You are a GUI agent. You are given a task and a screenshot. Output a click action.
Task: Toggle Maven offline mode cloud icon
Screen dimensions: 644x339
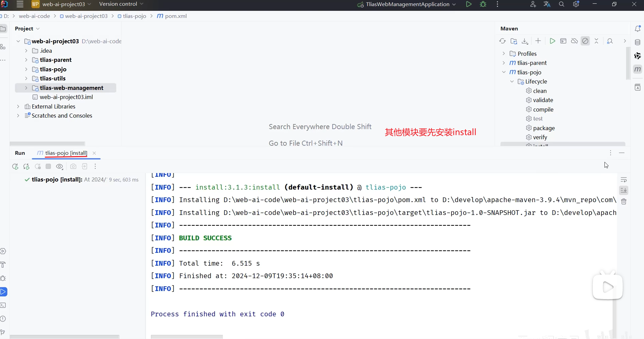click(x=574, y=41)
